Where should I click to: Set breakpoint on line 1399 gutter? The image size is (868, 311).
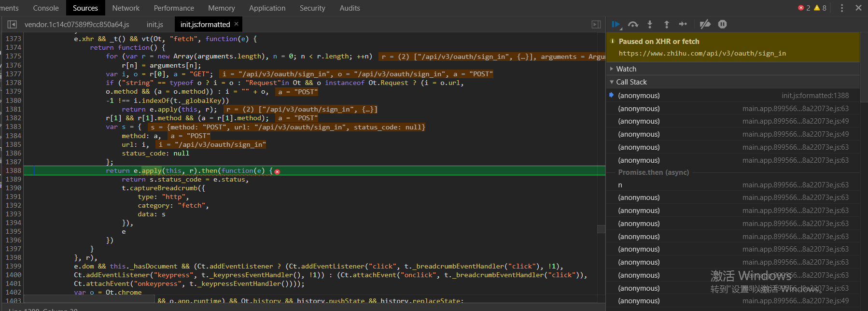(x=13, y=266)
